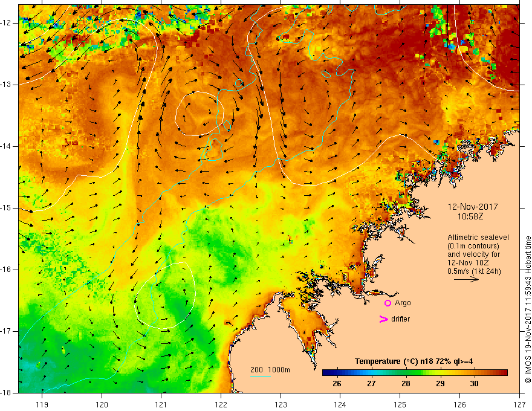The width and height of the screenshot is (532, 411).
Task: Click latitude axis label -13
Action: [7, 85]
